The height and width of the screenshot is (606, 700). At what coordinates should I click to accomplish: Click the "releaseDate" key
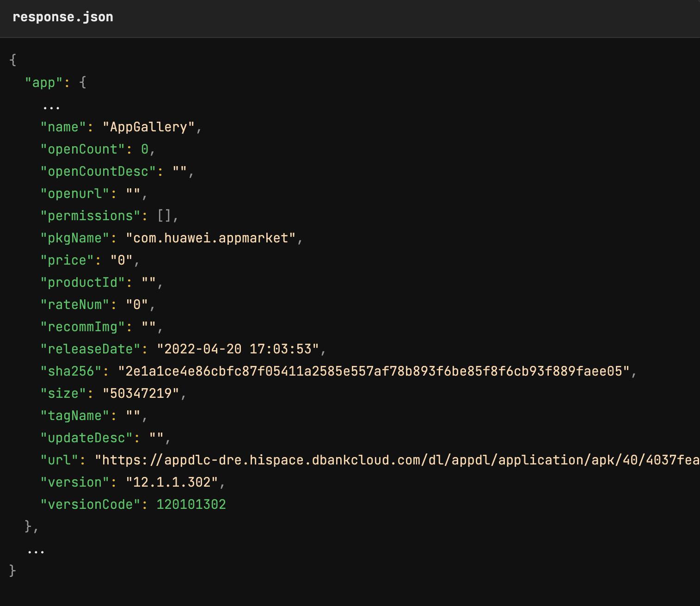[91, 349]
